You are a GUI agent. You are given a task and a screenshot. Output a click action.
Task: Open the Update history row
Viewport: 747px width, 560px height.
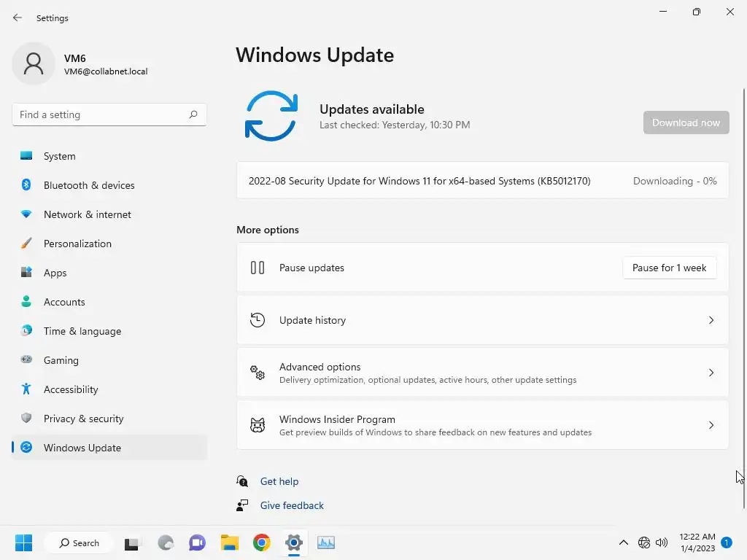483,320
